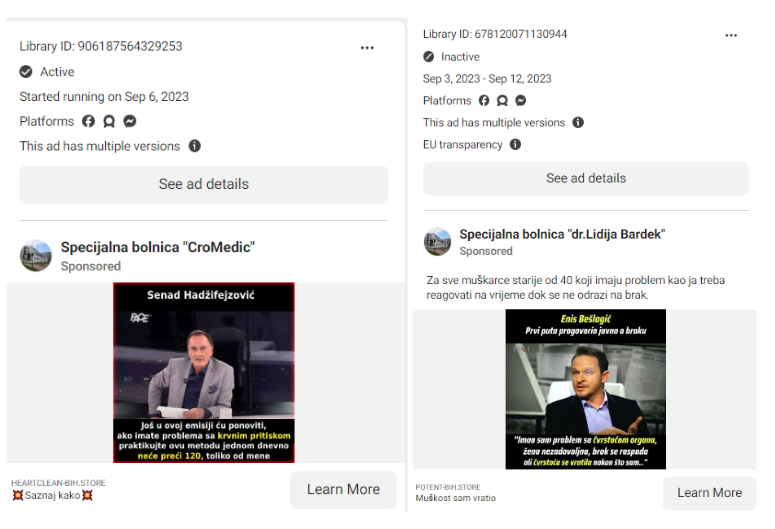The width and height of the screenshot is (775, 529).
Task: Click the Library ID 906187564329253 text
Action: (101, 46)
